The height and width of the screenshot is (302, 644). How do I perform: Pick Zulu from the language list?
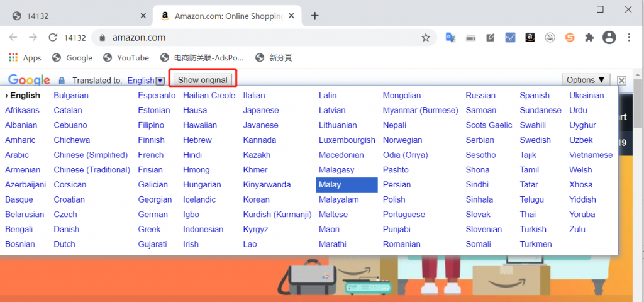pos(577,229)
